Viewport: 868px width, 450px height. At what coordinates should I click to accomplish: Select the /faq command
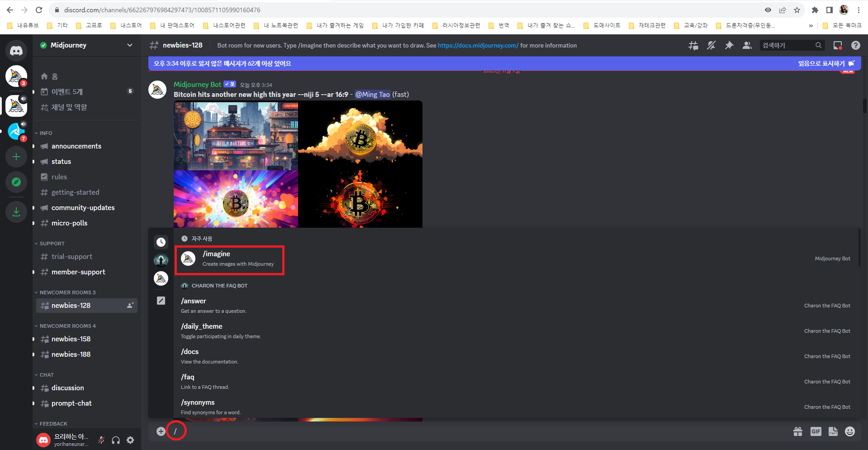tap(516, 382)
